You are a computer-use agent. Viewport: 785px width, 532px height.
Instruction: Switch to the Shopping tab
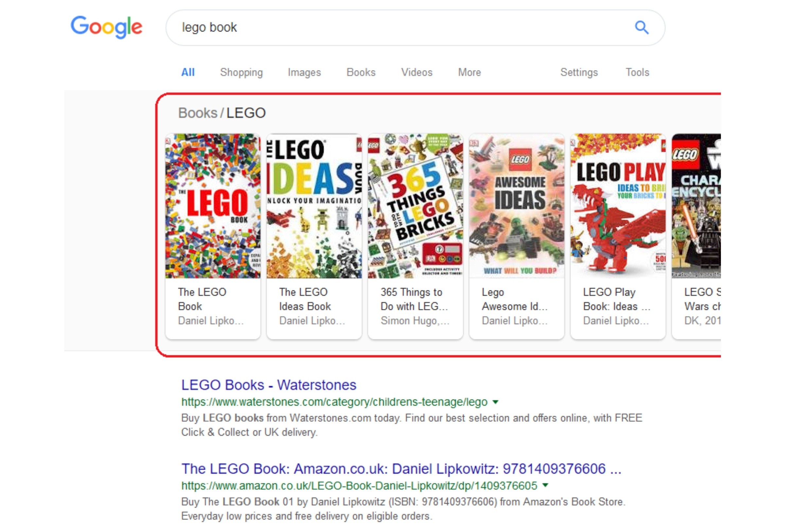click(x=241, y=72)
